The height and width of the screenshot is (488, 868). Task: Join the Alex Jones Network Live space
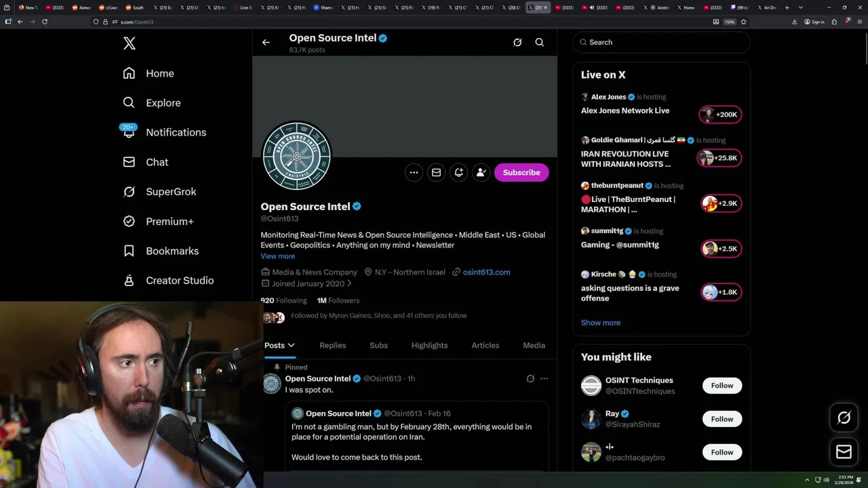coord(625,110)
